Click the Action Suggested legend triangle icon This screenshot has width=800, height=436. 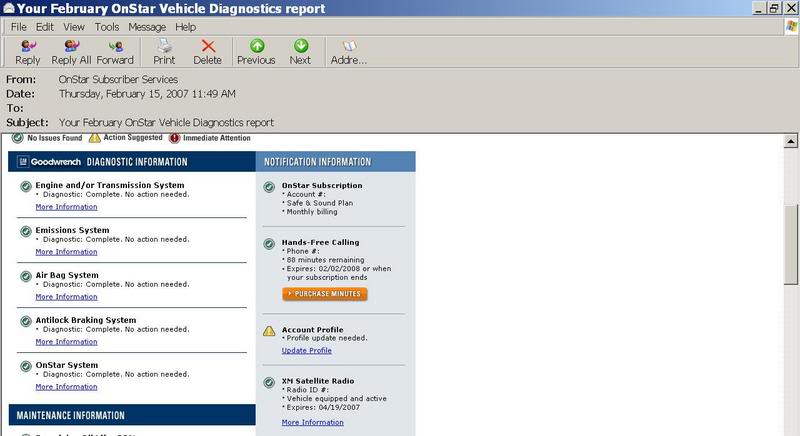[94, 138]
